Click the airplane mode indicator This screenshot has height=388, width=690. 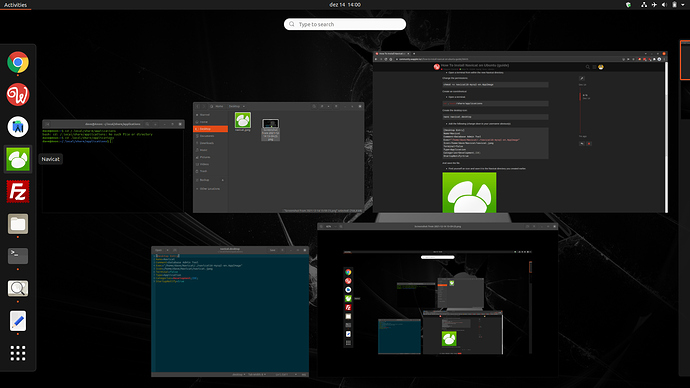click(x=654, y=5)
